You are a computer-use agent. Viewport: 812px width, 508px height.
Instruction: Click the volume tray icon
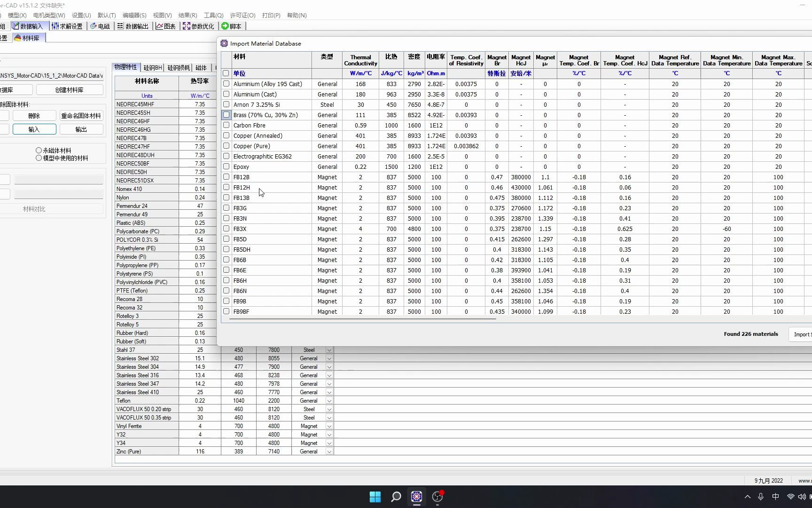tap(802, 497)
